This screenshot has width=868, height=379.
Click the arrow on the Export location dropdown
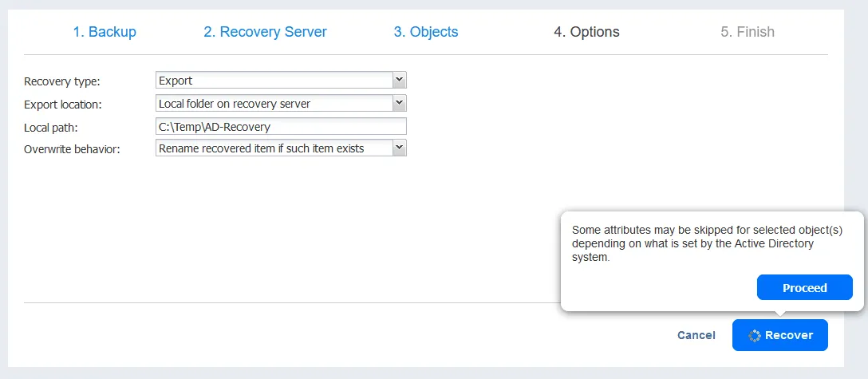pyautogui.click(x=400, y=103)
